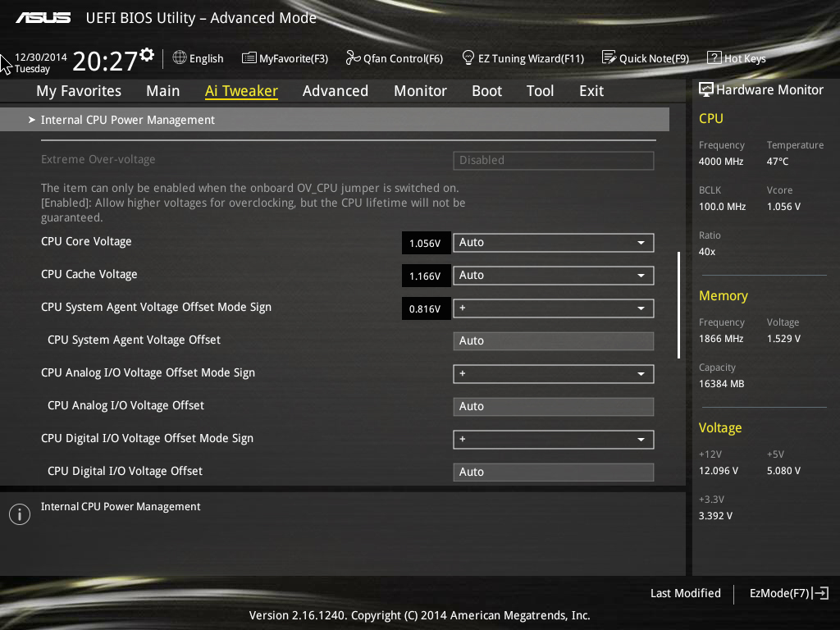The height and width of the screenshot is (630, 840).
Task: Click the 1.166V cache voltage readout
Action: point(426,276)
